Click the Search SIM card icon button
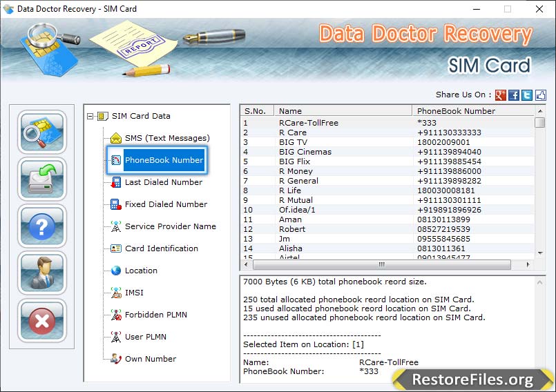The image size is (556, 392). coord(42,132)
